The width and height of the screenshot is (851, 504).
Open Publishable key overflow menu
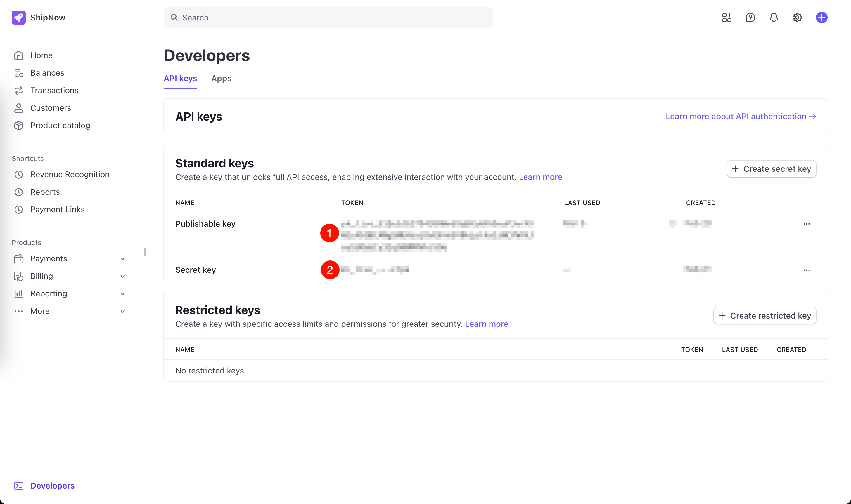pyautogui.click(x=806, y=224)
